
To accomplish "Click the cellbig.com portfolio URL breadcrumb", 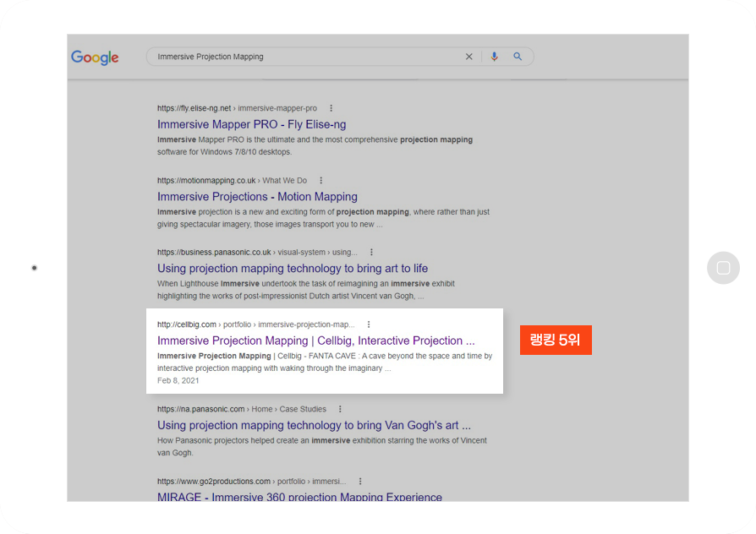I will [x=256, y=324].
